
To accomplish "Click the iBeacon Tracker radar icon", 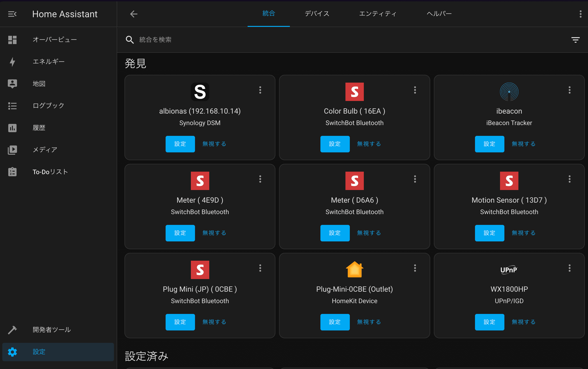I will point(509,92).
